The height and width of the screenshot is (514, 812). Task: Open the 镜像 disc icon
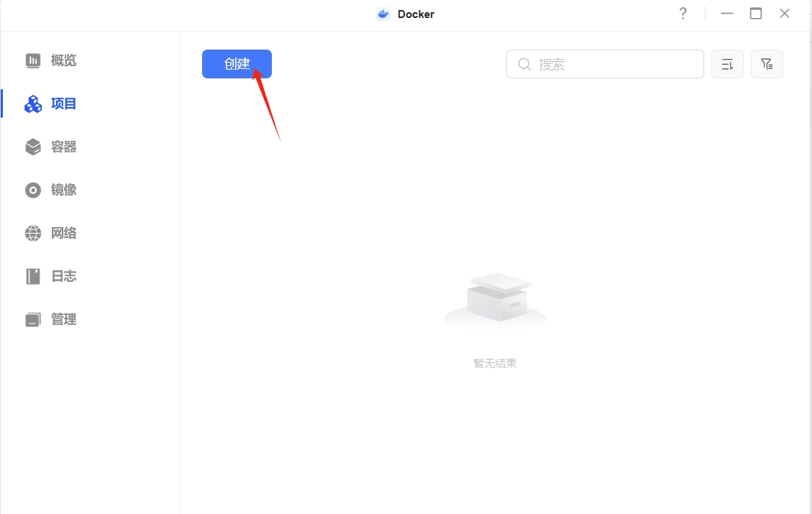coord(33,190)
